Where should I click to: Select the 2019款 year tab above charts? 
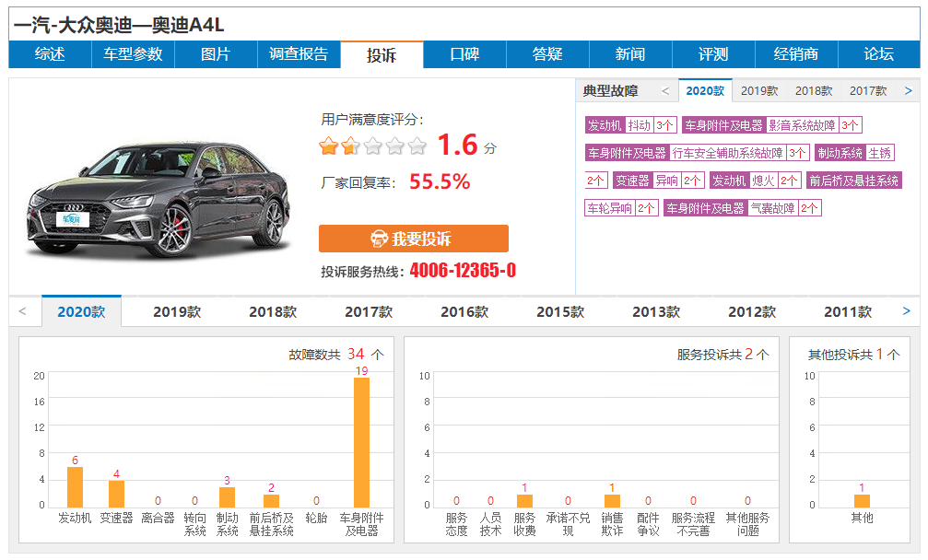[177, 311]
